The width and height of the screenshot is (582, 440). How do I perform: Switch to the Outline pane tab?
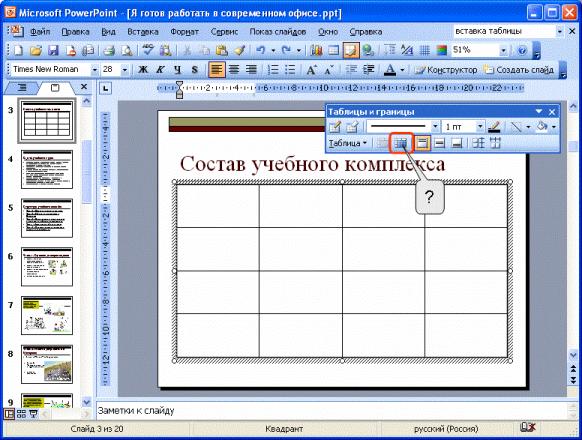[22, 88]
